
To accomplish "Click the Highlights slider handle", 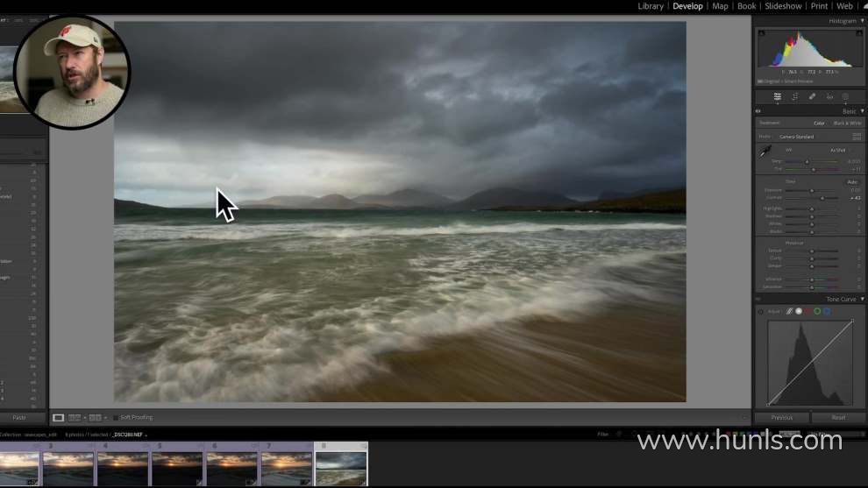I will [x=812, y=209].
